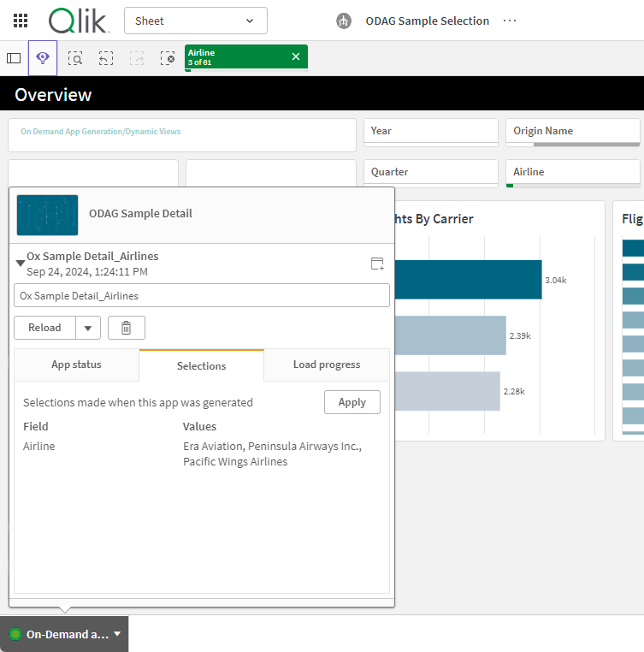The height and width of the screenshot is (652, 644).
Task: Open the Airline filter pane
Action: 573,173
